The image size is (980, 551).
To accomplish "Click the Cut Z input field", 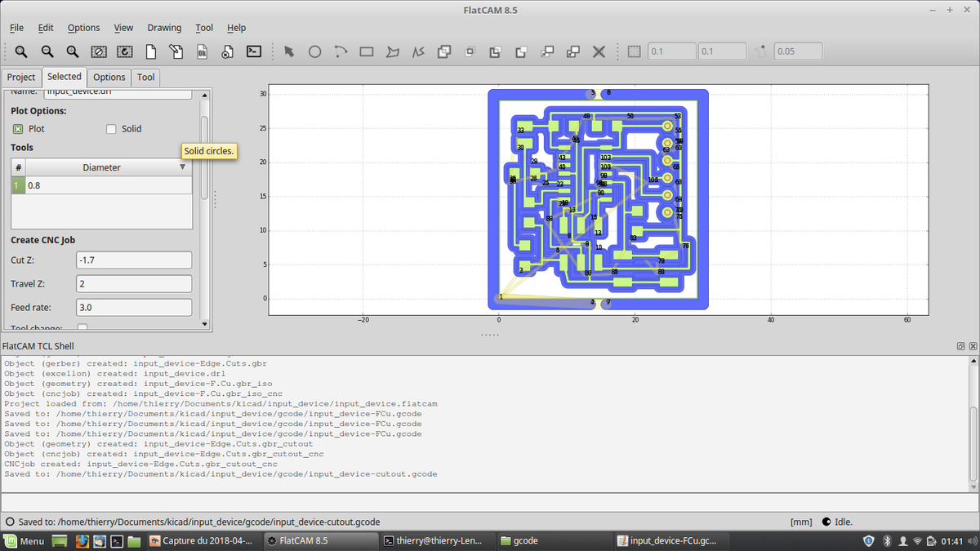I will (134, 260).
